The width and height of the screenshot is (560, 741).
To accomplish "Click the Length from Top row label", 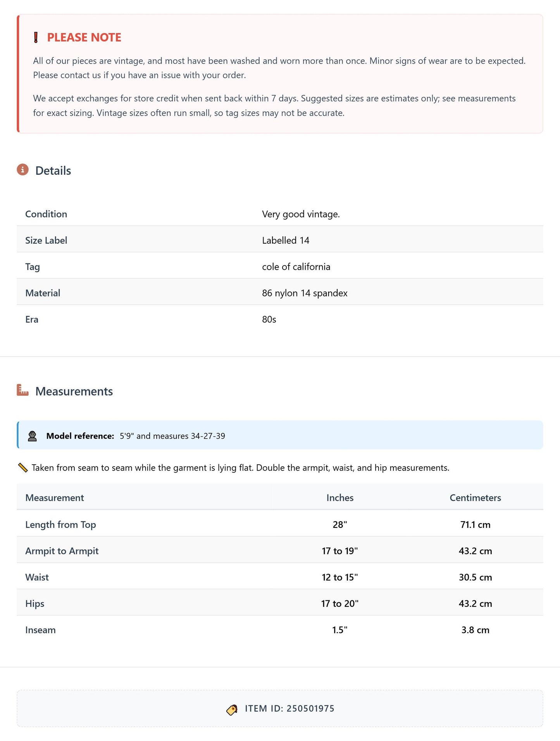I will (60, 524).
